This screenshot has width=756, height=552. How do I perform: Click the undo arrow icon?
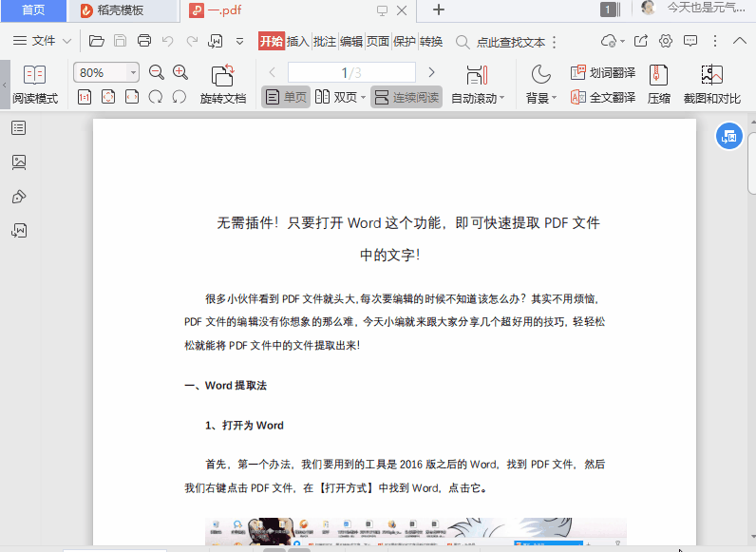168,41
